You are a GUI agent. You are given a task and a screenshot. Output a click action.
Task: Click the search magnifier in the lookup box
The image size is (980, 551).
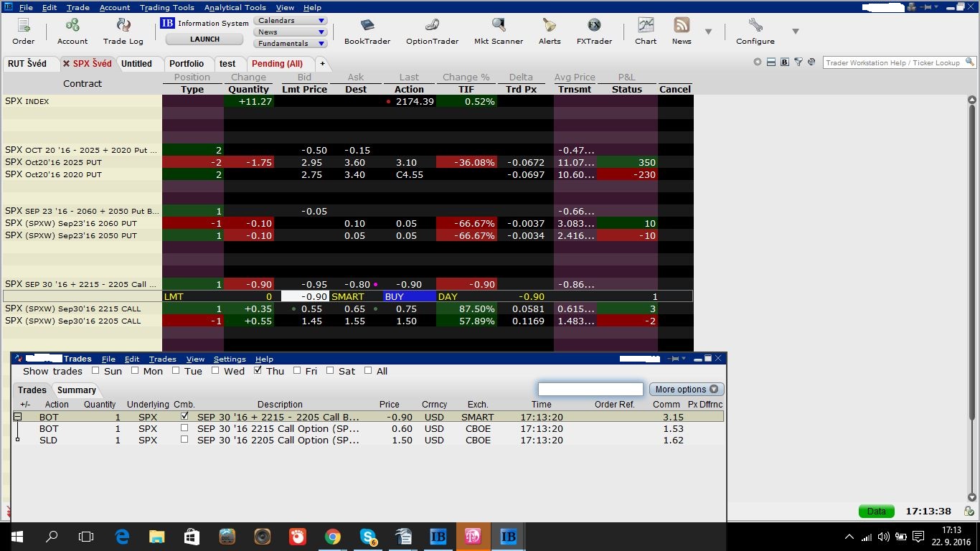point(969,62)
